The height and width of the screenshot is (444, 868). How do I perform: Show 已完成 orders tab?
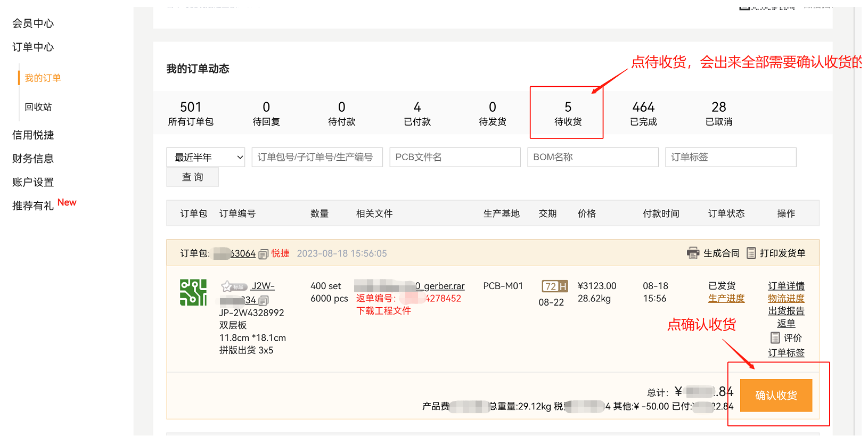pyautogui.click(x=643, y=113)
